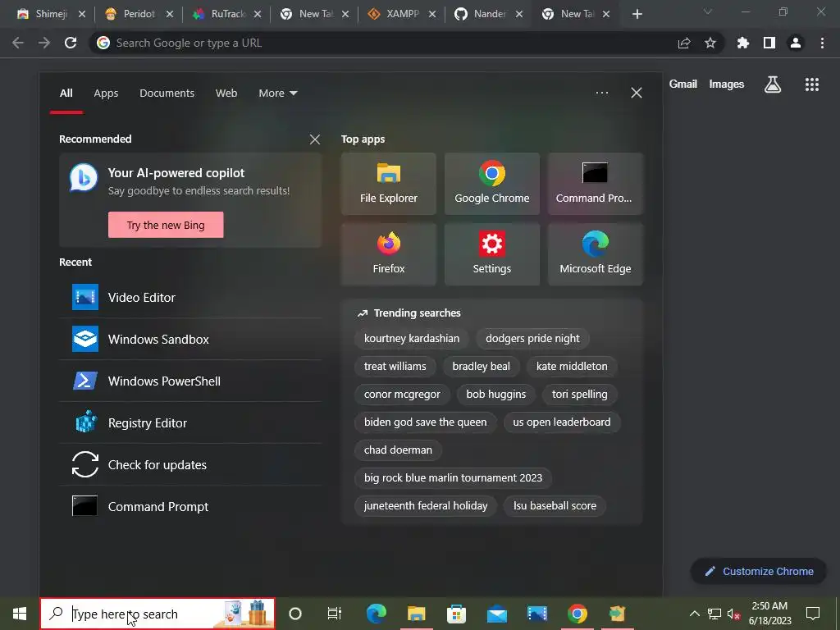Screen dimensions: 840x630
Task: Open Registry Editor from Recent list
Action: pos(190,422)
